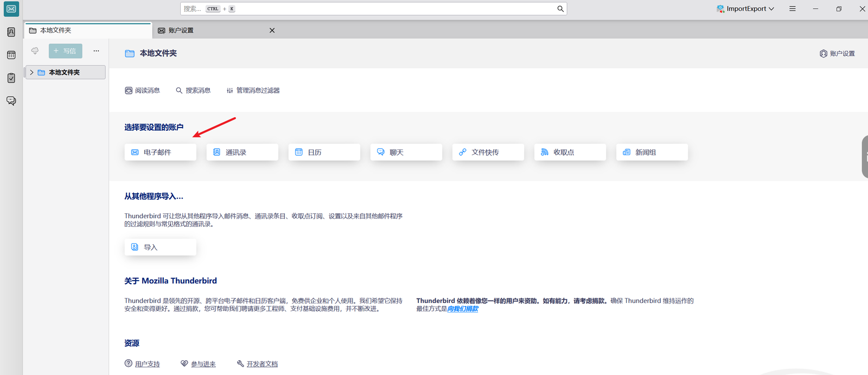Open the ImportExport dropdown
Image resolution: width=868 pixels, height=375 pixels.
(745, 9)
